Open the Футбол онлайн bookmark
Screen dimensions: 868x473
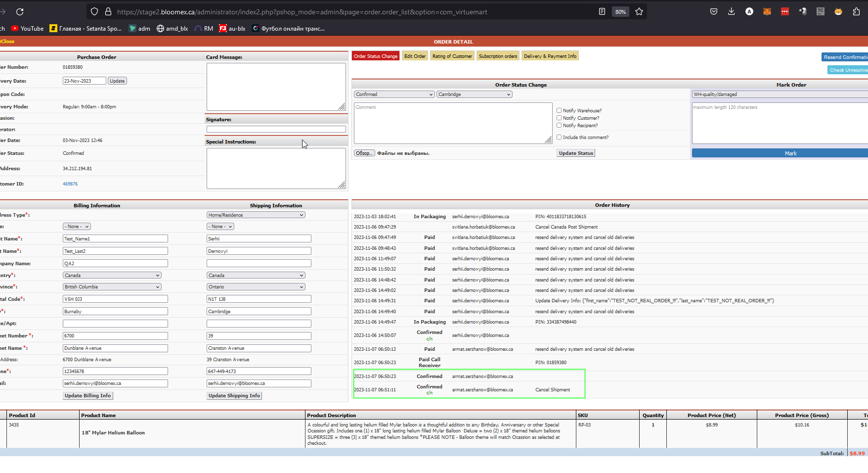tap(288, 29)
